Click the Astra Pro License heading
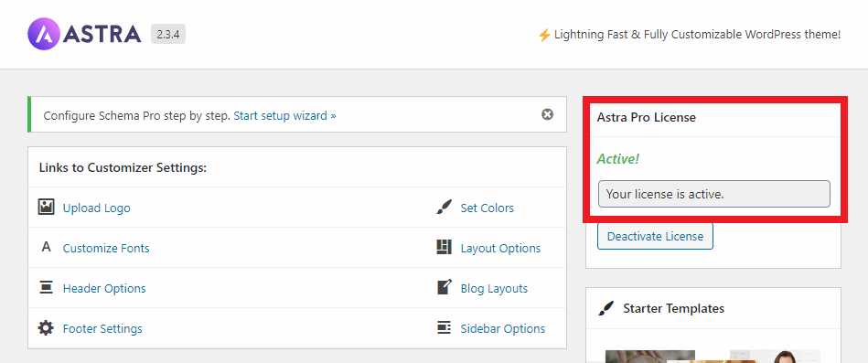Viewport: 868px width, 363px height. pyautogui.click(x=647, y=117)
